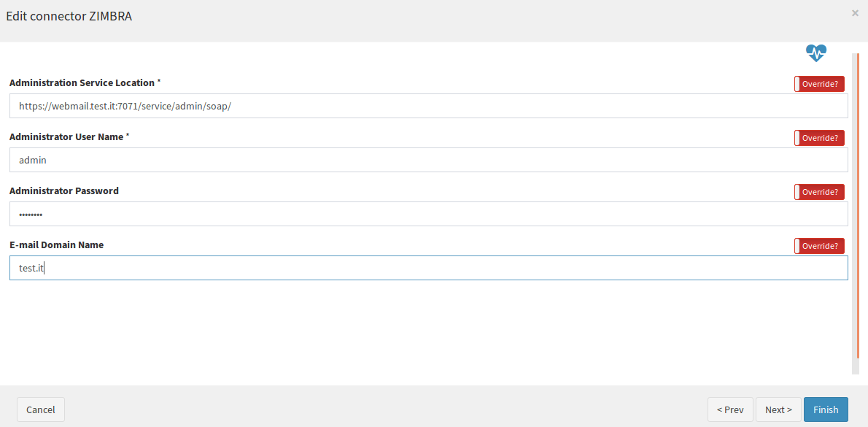Switch on Override for E-mail Domain Name

tap(819, 246)
